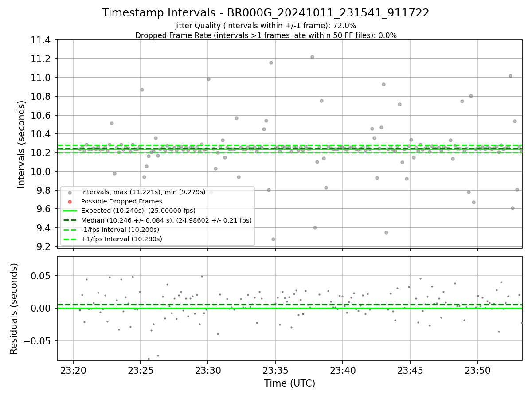This screenshot has height=399, width=532.
Task: Click legend entry 'Intervals, max (11.221s), min (9.279s)'
Action: (143, 192)
